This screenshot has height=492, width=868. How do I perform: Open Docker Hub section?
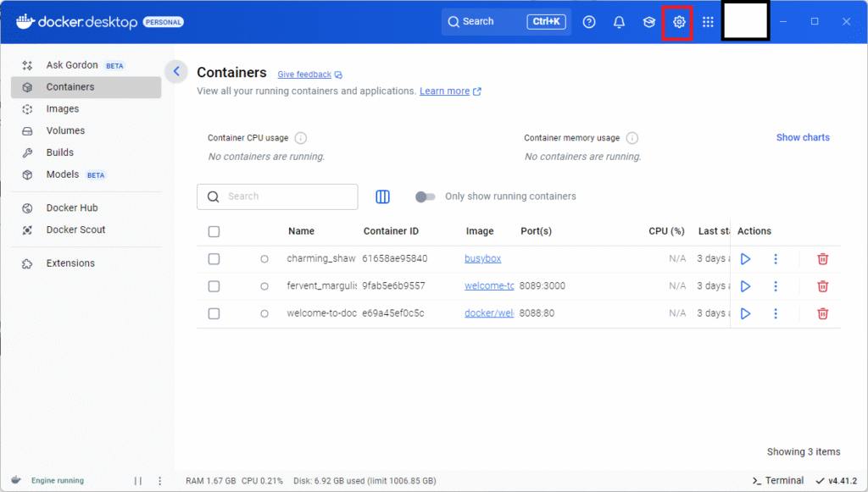click(86, 207)
